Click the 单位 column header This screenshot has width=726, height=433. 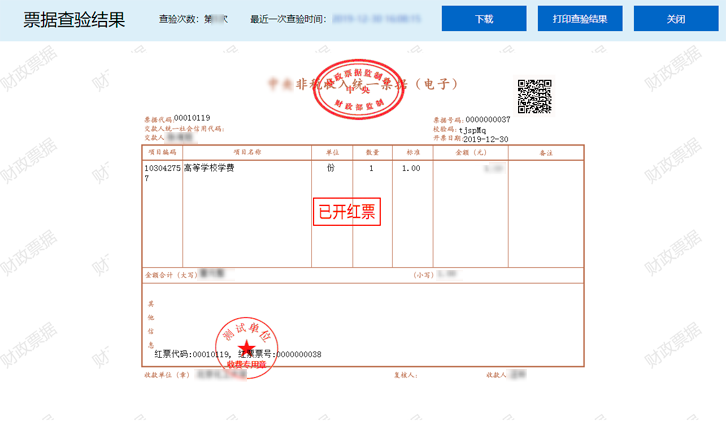pos(332,152)
